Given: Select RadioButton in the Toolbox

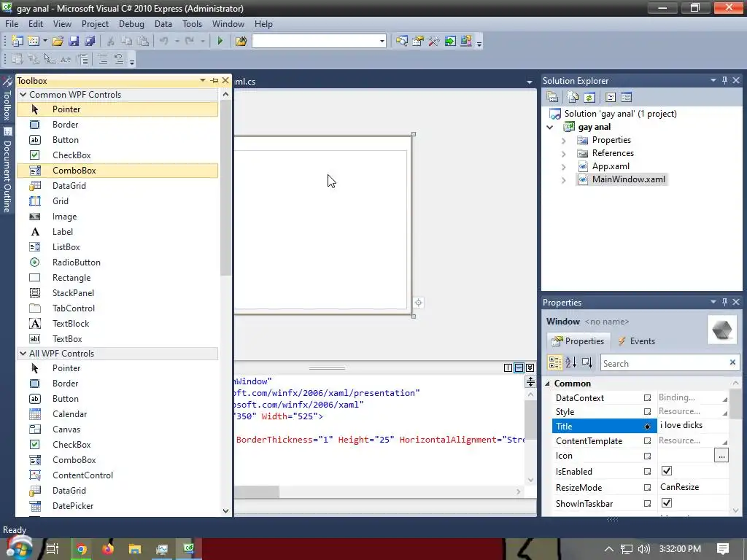Looking at the screenshot, I should click(x=117, y=262).
